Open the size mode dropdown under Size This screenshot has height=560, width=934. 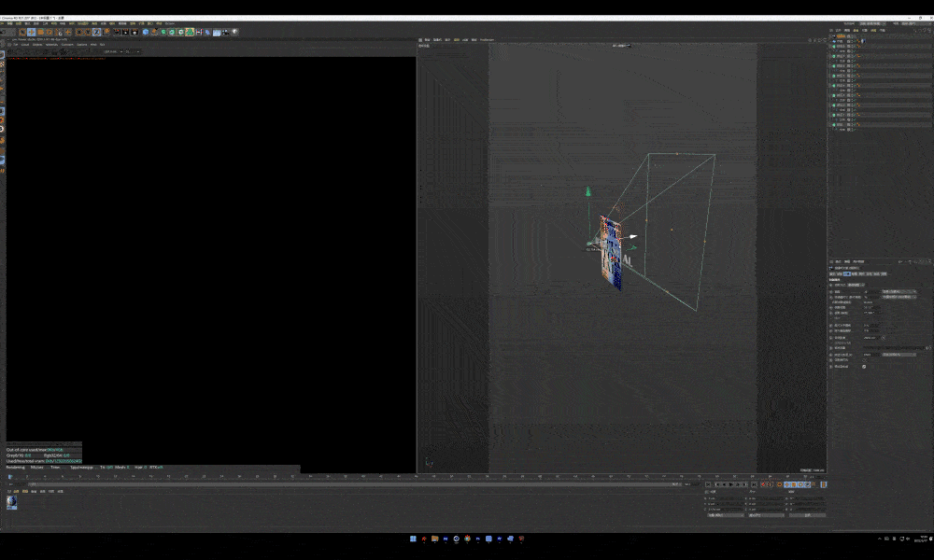point(767,515)
